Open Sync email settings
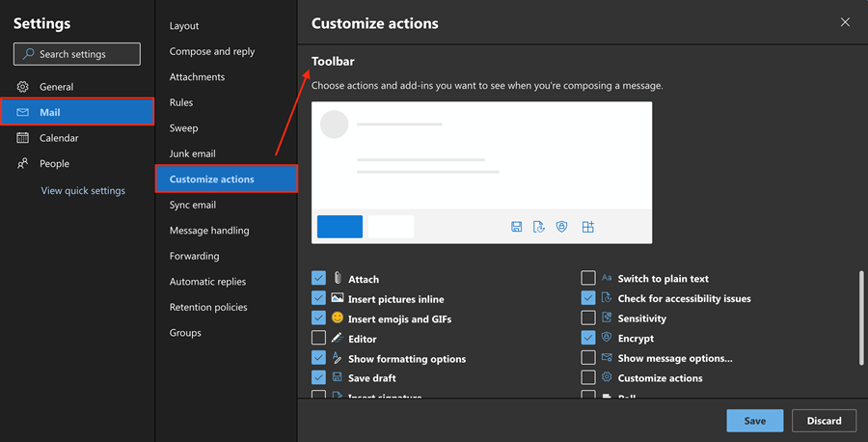Viewport: 868px width, 442px height. pos(227,205)
